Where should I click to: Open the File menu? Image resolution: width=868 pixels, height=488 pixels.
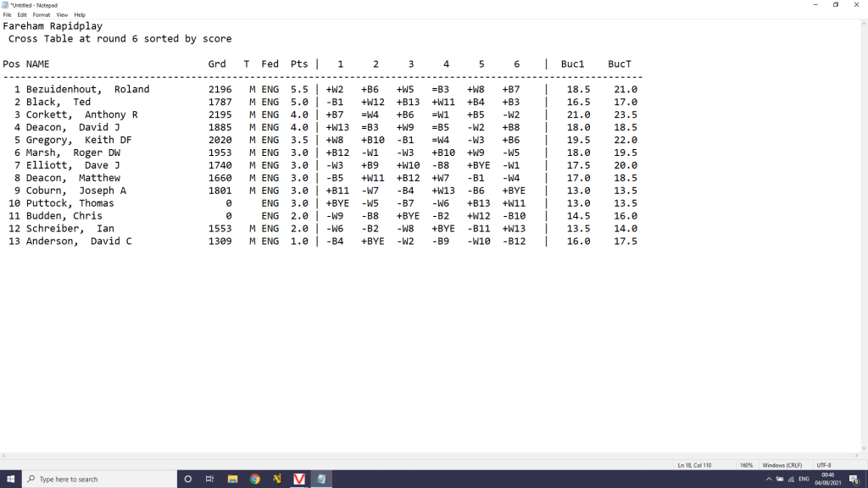(x=8, y=15)
